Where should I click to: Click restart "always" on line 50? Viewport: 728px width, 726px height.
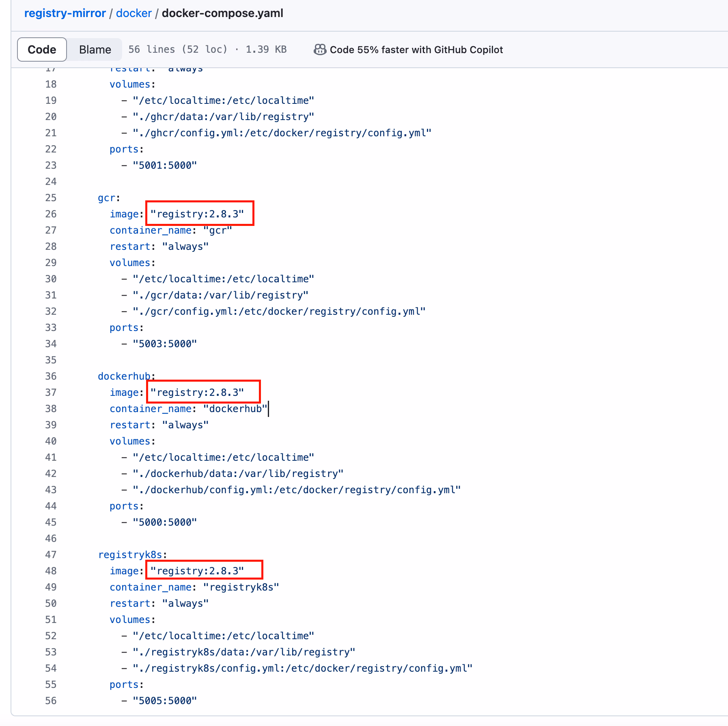pos(159,604)
